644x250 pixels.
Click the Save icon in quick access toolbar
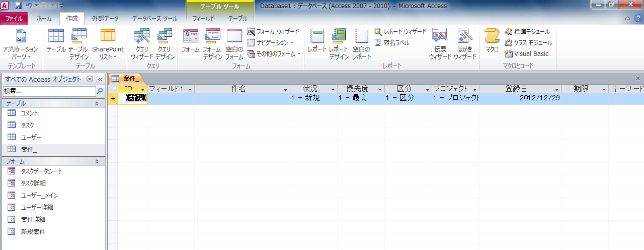(x=18, y=5)
